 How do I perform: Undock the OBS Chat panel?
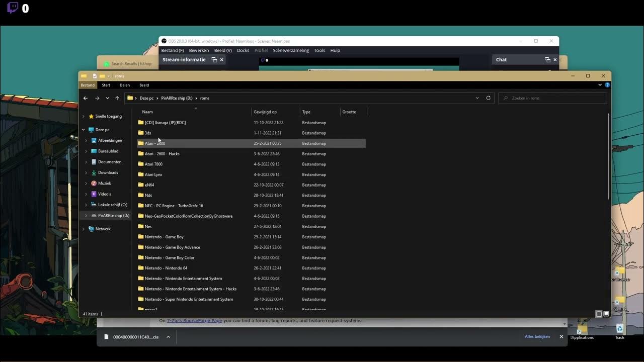547,59
